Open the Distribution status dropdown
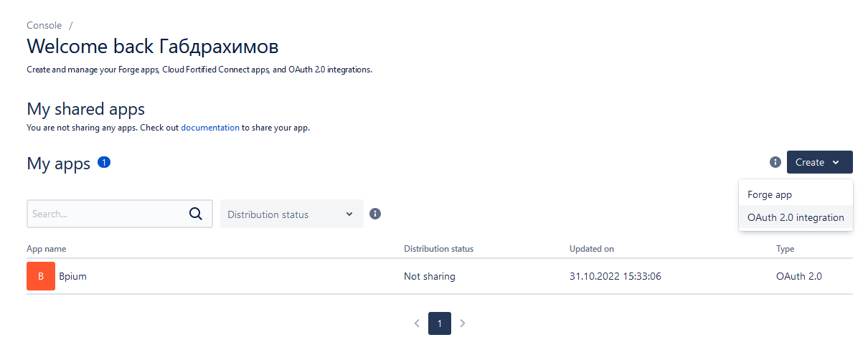The width and height of the screenshot is (868, 355). (x=291, y=214)
